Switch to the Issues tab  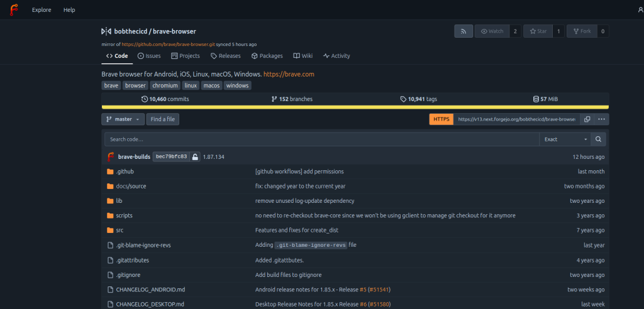[149, 56]
